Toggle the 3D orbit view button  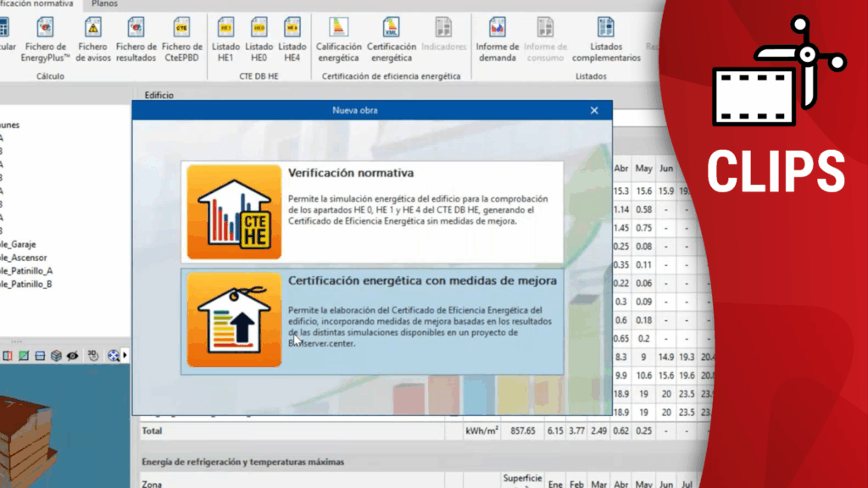pos(92,355)
